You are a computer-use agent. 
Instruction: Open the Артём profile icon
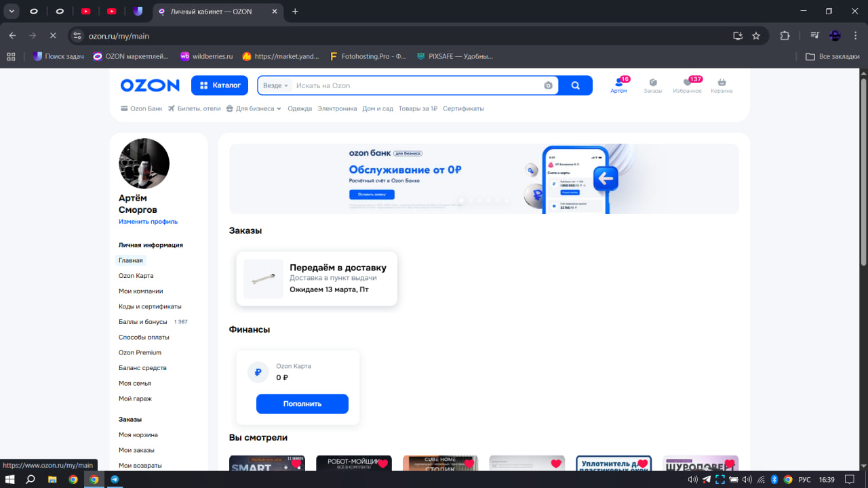click(x=618, y=85)
